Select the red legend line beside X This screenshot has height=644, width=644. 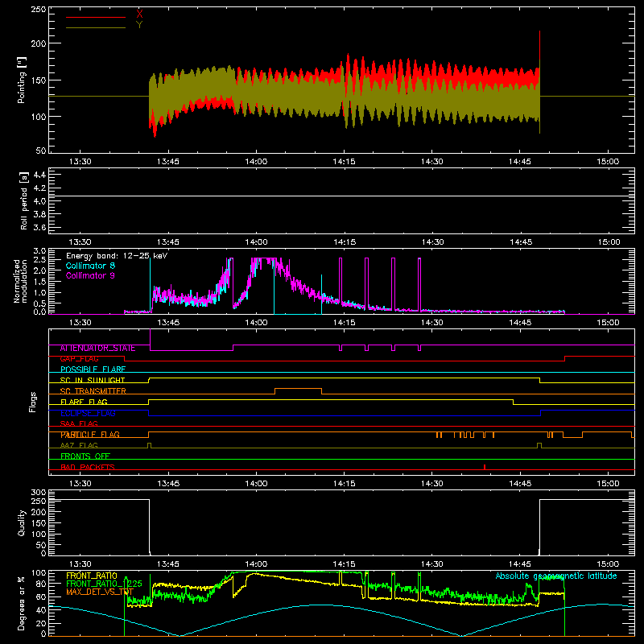96,17
